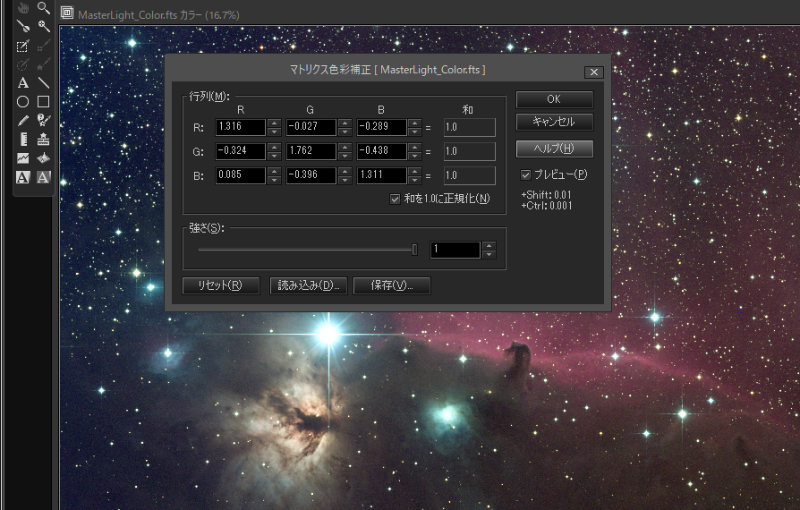Click the リセット reset button
Image resolution: width=800 pixels, height=510 pixels.
[221, 285]
